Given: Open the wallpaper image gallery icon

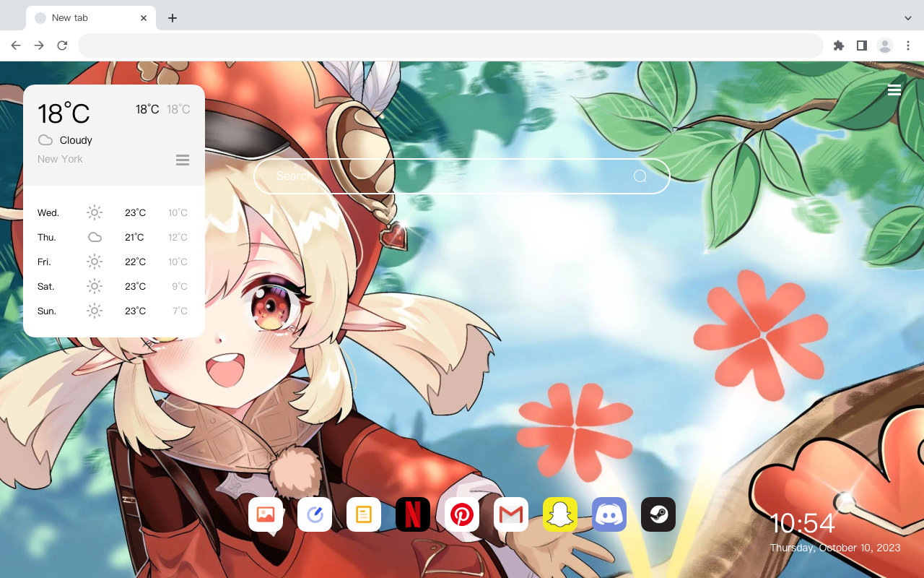Looking at the screenshot, I should (x=266, y=514).
